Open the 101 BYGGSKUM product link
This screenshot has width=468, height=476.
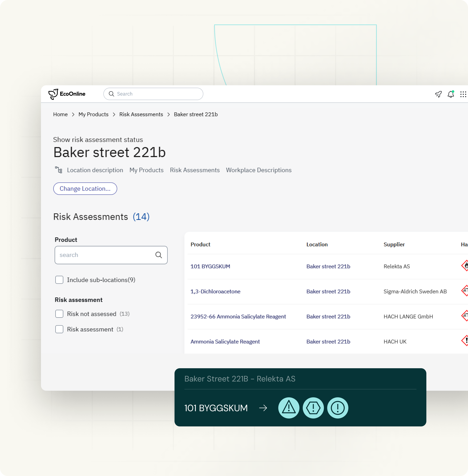210,266
